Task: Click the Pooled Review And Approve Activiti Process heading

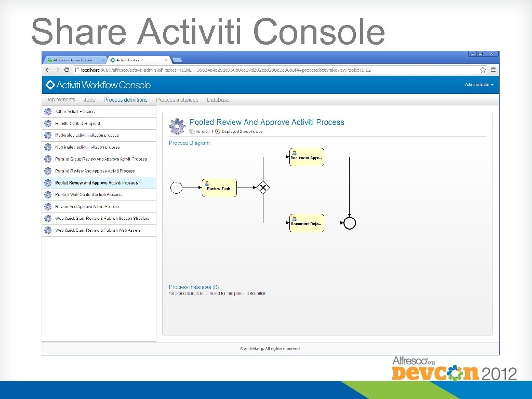Action: pos(267,122)
